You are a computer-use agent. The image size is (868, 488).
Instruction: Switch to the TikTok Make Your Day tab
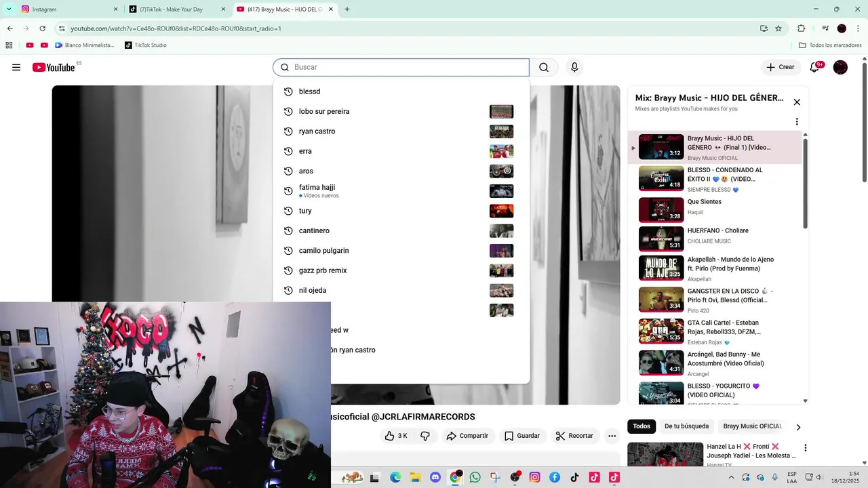(177, 9)
